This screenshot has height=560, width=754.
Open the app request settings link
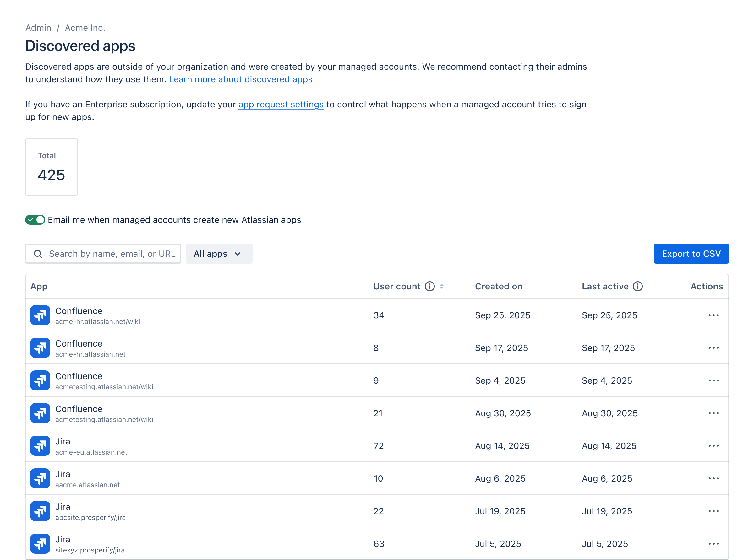(281, 105)
